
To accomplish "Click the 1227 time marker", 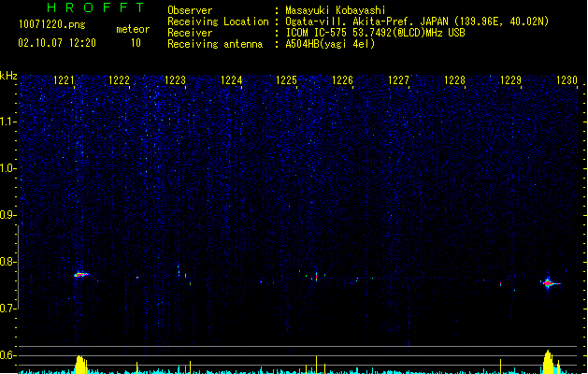I will coord(398,80).
